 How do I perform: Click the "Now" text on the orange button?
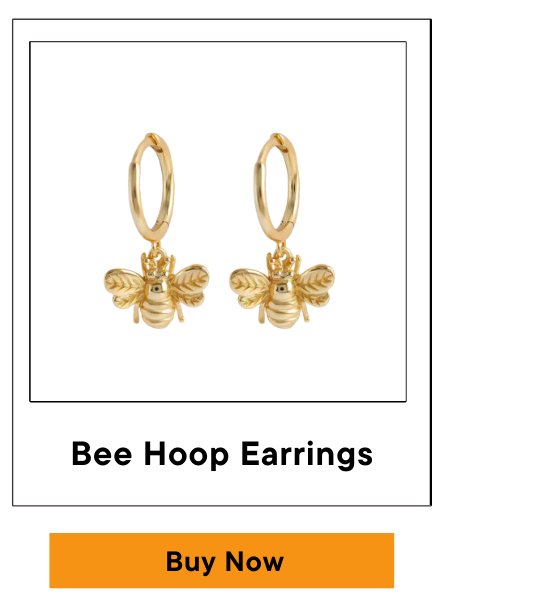tap(254, 562)
